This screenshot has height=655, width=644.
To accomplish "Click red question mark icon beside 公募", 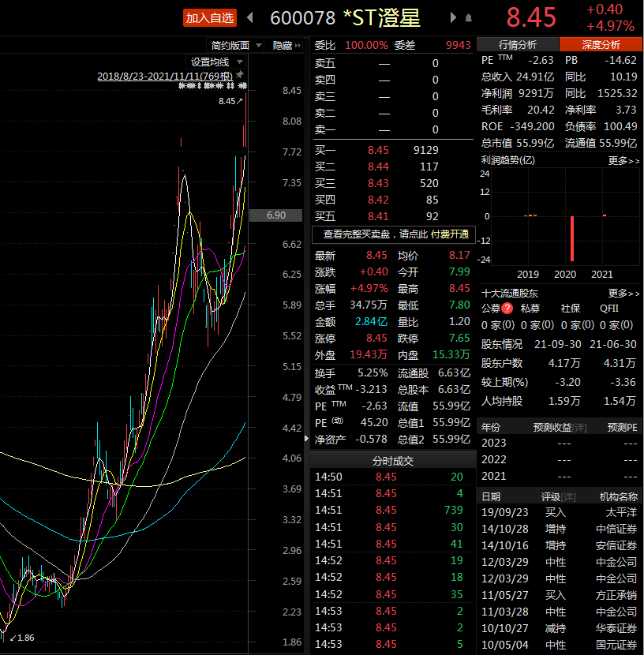I will (x=507, y=309).
